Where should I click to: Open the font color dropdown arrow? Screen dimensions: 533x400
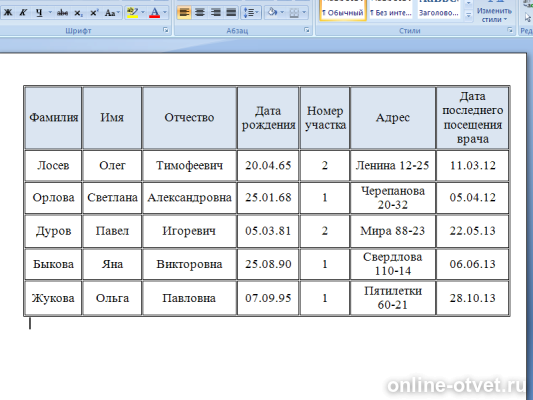(x=165, y=13)
